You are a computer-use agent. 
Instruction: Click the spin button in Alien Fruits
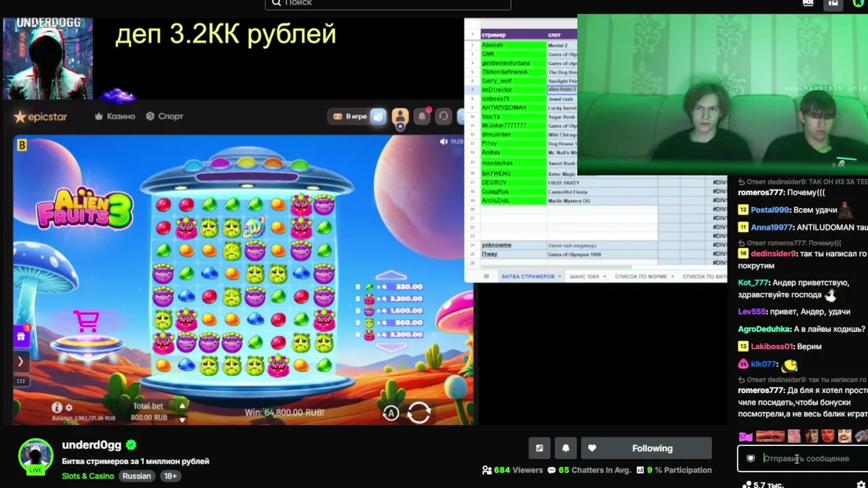(418, 412)
